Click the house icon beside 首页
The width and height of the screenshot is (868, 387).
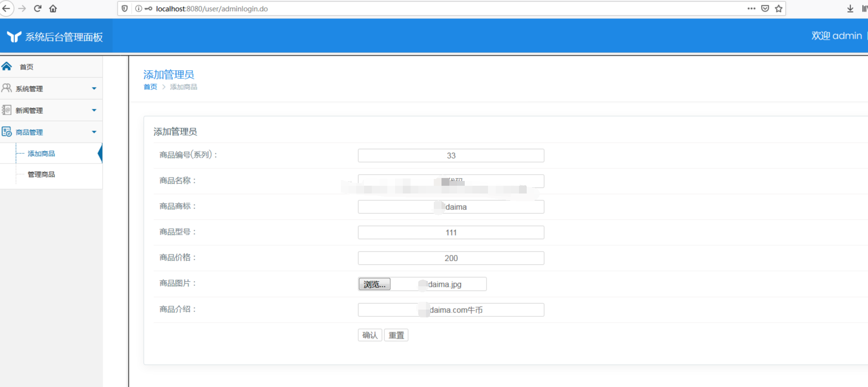click(7, 66)
